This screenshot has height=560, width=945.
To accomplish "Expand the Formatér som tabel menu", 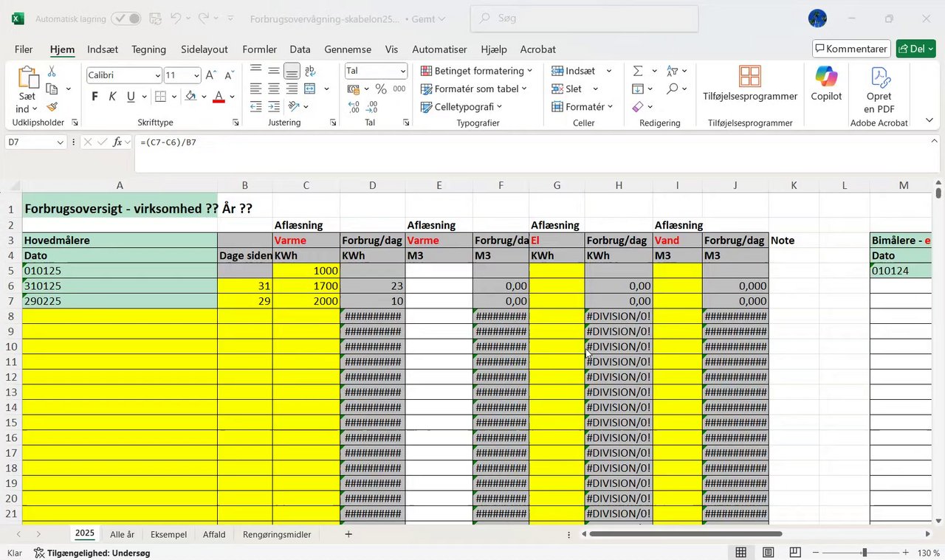I will click(x=474, y=89).
